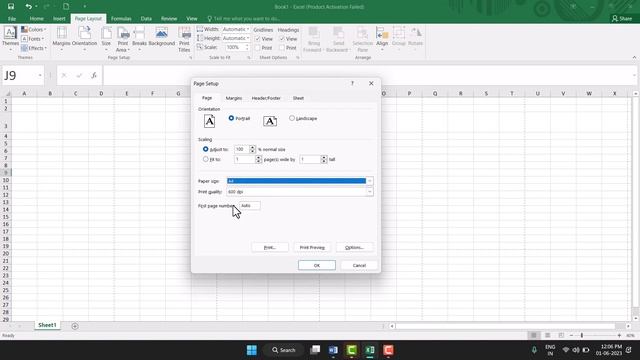Open the page Size menu
The height and width of the screenshot is (360, 640).
[106, 39]
